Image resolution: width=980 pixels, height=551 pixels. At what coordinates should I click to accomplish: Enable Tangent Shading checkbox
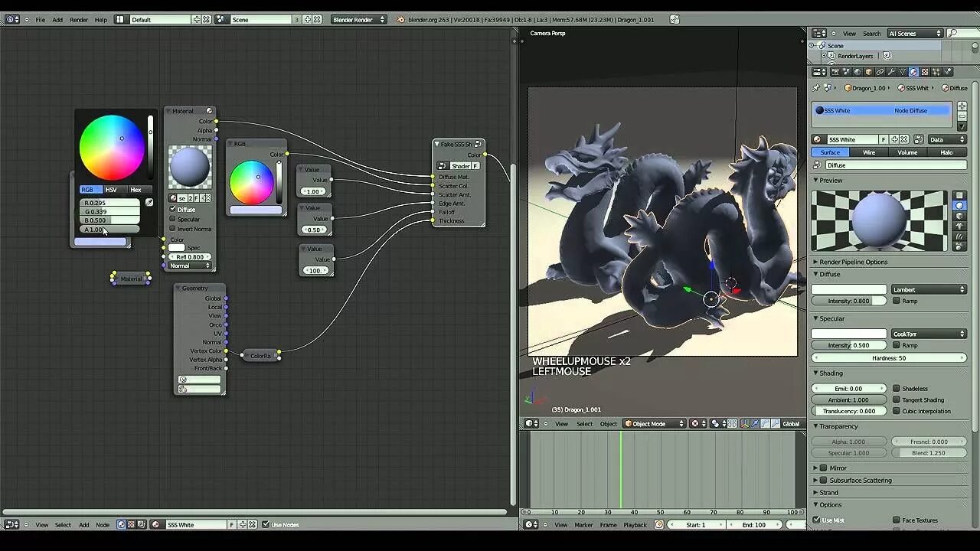pyautogui.click(x=897, y=399)
